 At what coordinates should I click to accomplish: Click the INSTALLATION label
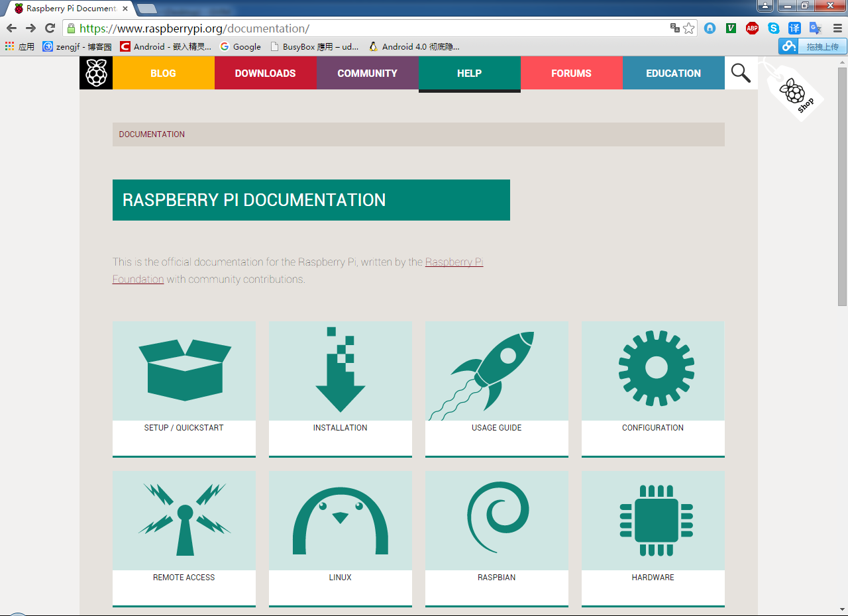click(341, 428)
